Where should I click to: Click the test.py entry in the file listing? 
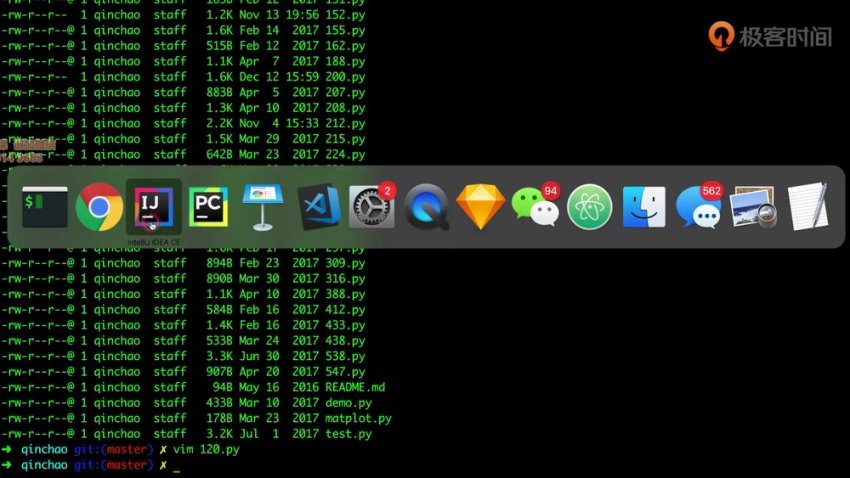[x=348, y=434]
